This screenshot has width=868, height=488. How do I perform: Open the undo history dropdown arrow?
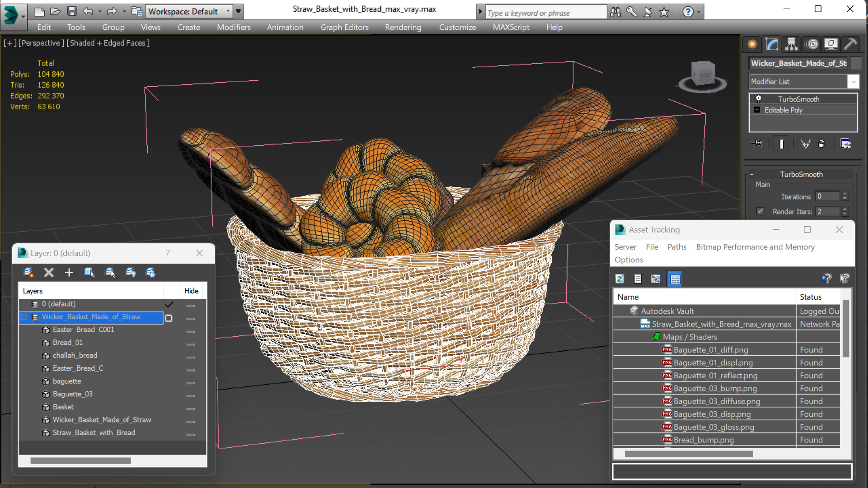(99, 11)
